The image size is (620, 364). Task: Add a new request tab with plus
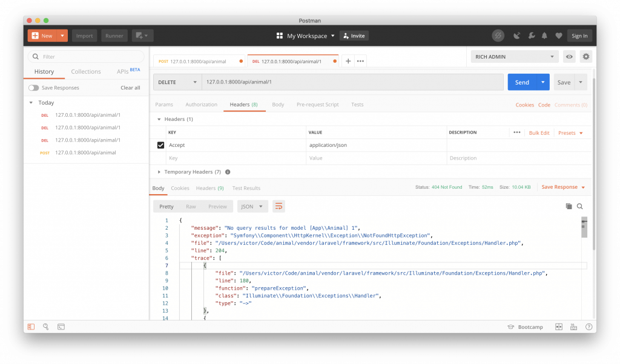pyautogui.click(x=348, y=61)
